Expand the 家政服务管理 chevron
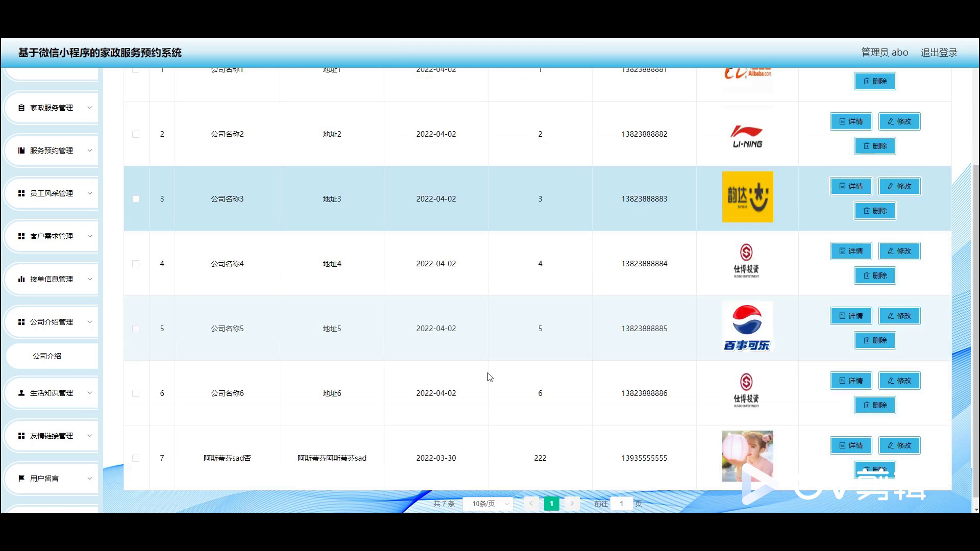Screen dimensions: 980x551 [90, 108]
